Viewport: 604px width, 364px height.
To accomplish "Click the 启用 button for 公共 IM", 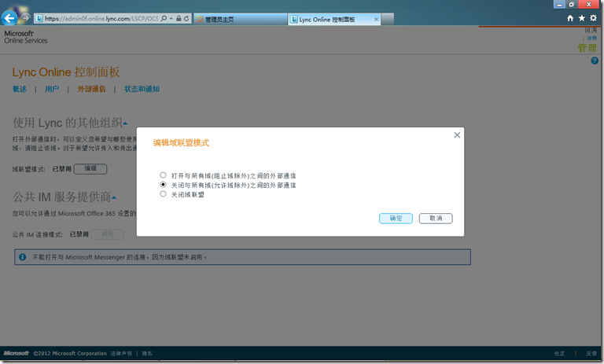I will (108, 233).
